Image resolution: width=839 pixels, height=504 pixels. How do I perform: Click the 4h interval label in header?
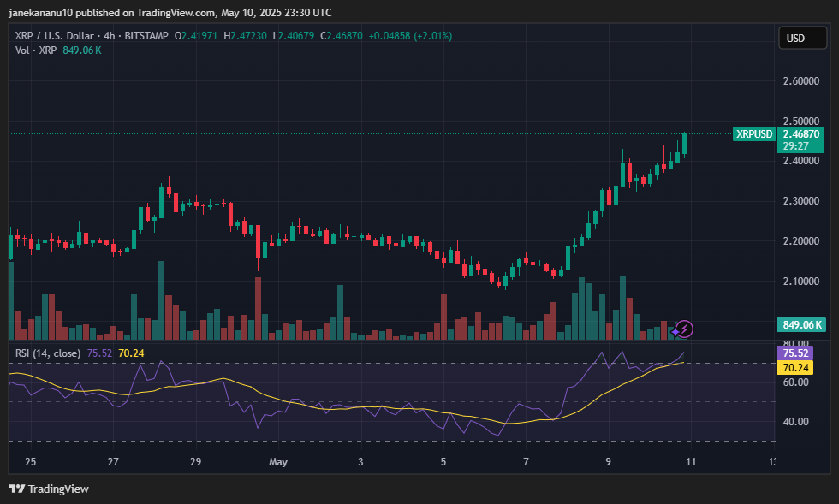click(x=110, y=36)
